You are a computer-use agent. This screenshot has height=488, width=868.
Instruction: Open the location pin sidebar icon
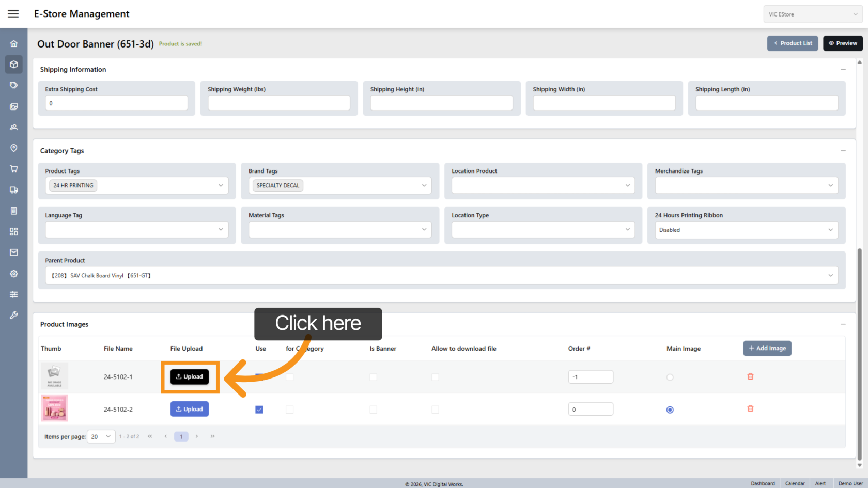click(x=14, y=148)
